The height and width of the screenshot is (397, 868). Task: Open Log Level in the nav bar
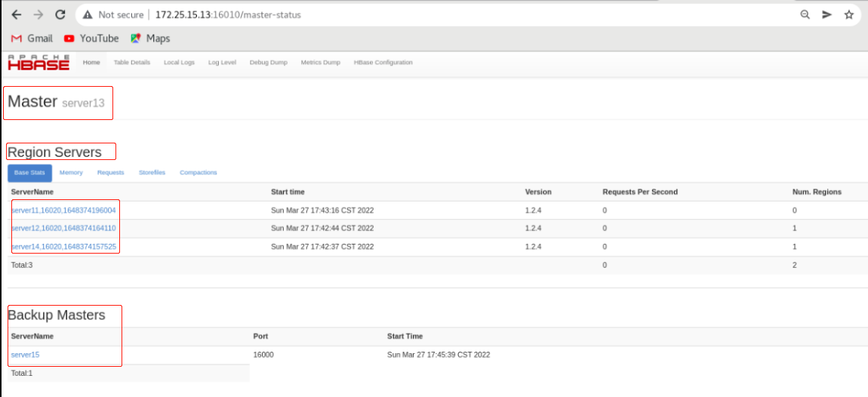222,63
